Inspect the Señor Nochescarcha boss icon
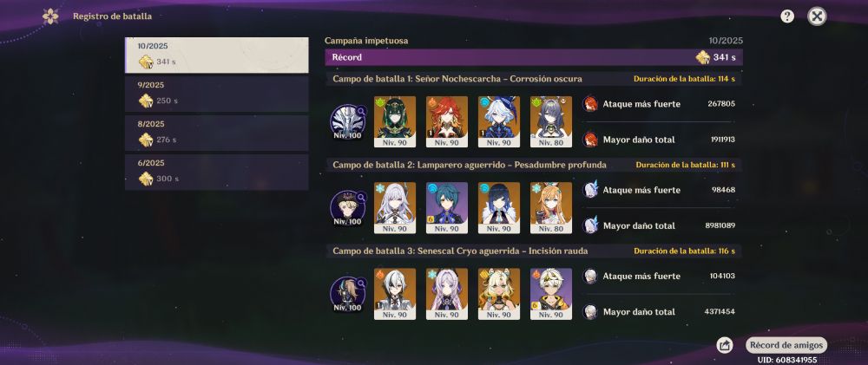 pyautogui.click(x=347, y=122)
